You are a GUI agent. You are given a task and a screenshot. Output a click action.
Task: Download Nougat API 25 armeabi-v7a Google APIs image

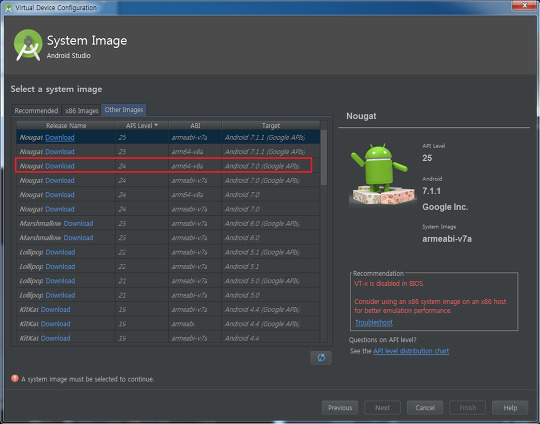click(x=60, y=137)
